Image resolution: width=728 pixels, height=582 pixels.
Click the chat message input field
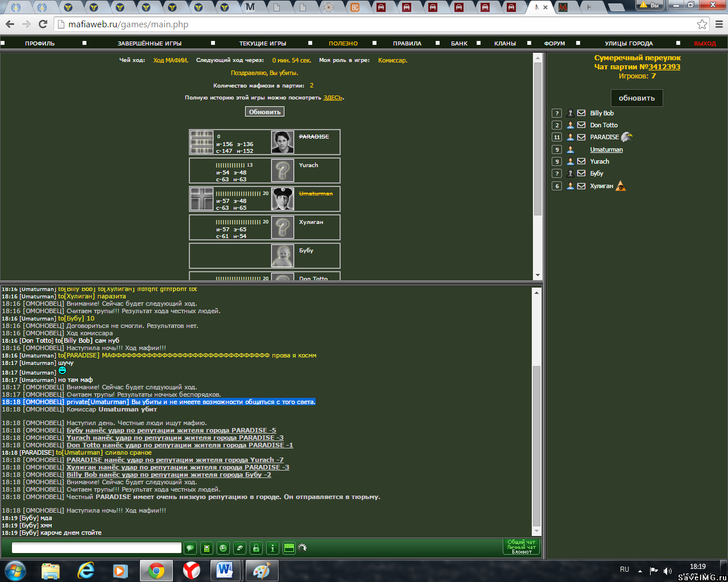[97, 548]
